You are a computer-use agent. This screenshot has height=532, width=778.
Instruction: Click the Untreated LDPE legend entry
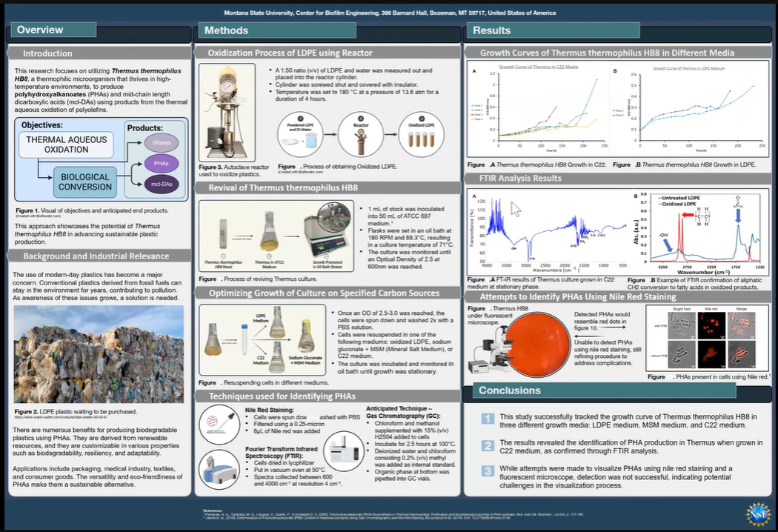tap(678, 198)
